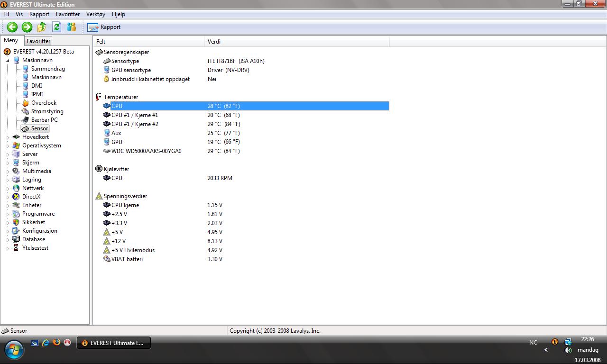The width and height of the screenshot is (607, 364).
Task: Open the Verktøy menu
Action: (96, 14)
